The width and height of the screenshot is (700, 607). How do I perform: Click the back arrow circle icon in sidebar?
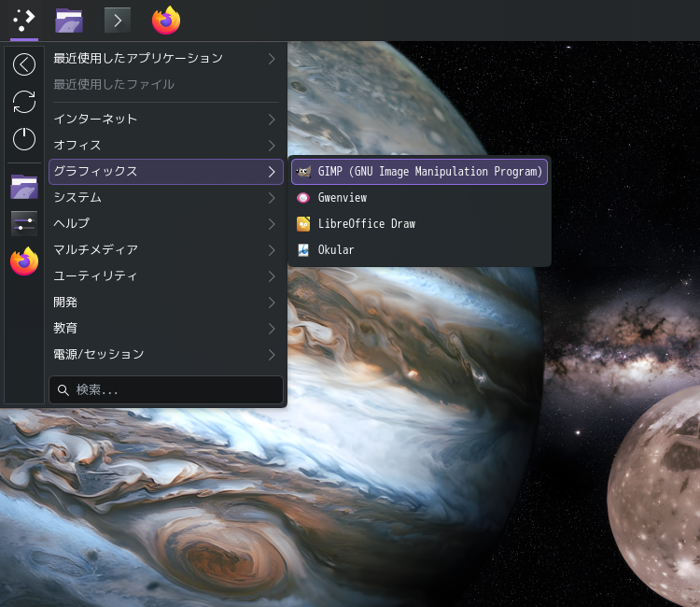24,64
